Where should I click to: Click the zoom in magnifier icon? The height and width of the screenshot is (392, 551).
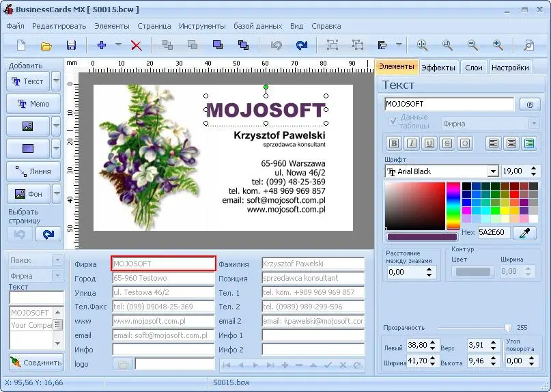click(x=498, y=45)
